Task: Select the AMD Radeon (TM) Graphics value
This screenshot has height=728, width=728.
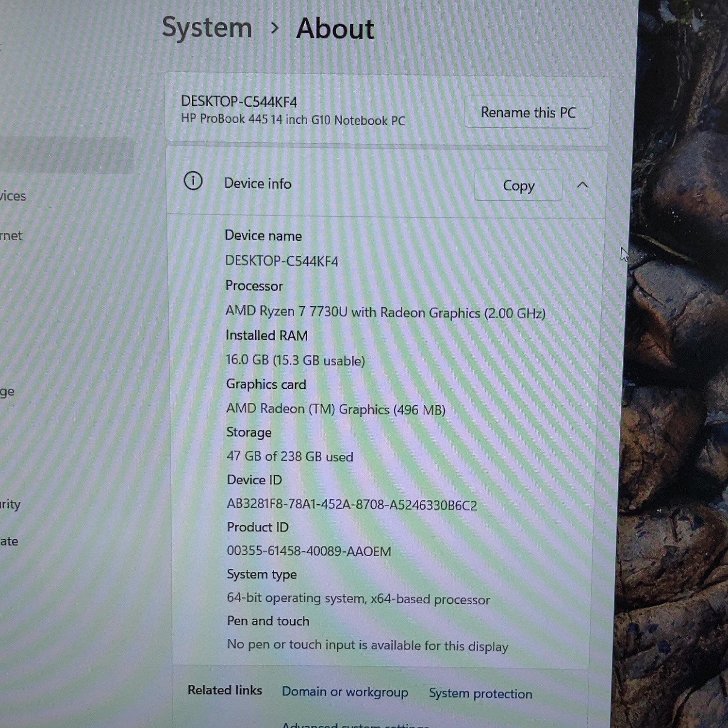Action: pyautogui.click(x=336, y=409)
